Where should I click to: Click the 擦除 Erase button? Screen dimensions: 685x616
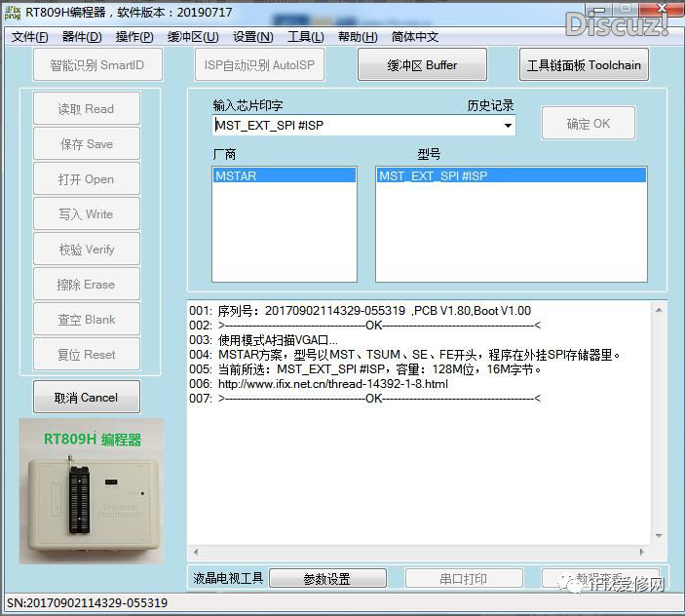click(87, 284)
